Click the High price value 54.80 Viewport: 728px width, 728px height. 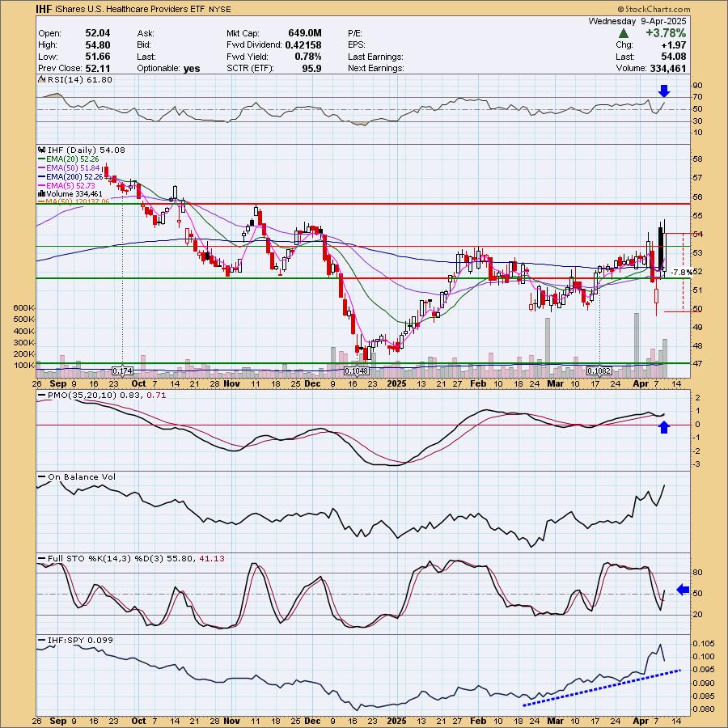click(x=98, y=45)
